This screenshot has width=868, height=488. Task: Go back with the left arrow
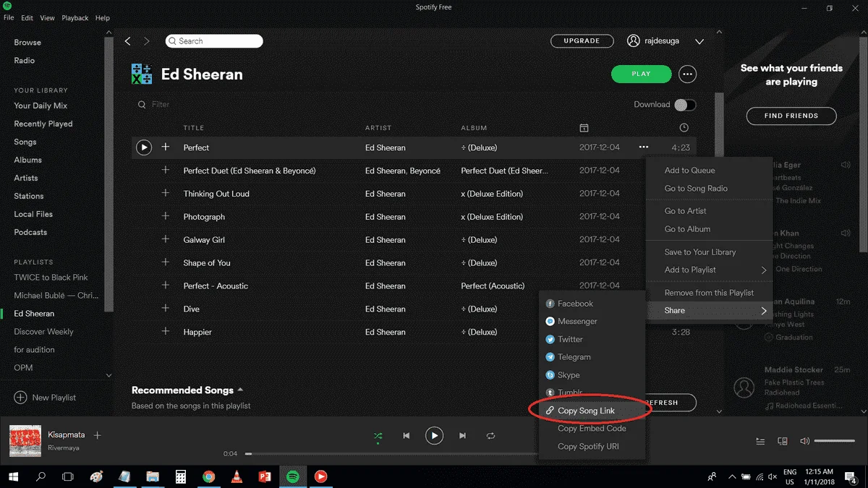(128, 41)
